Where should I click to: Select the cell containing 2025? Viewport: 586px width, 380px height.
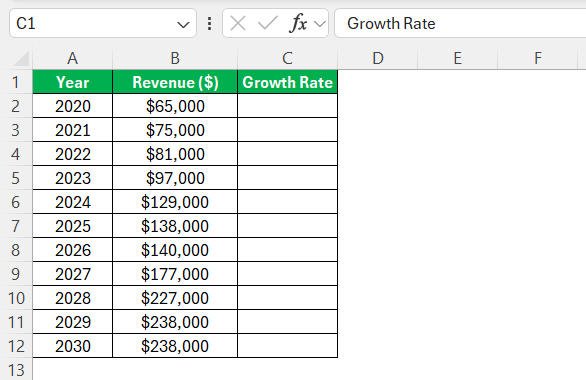[73, 226]
